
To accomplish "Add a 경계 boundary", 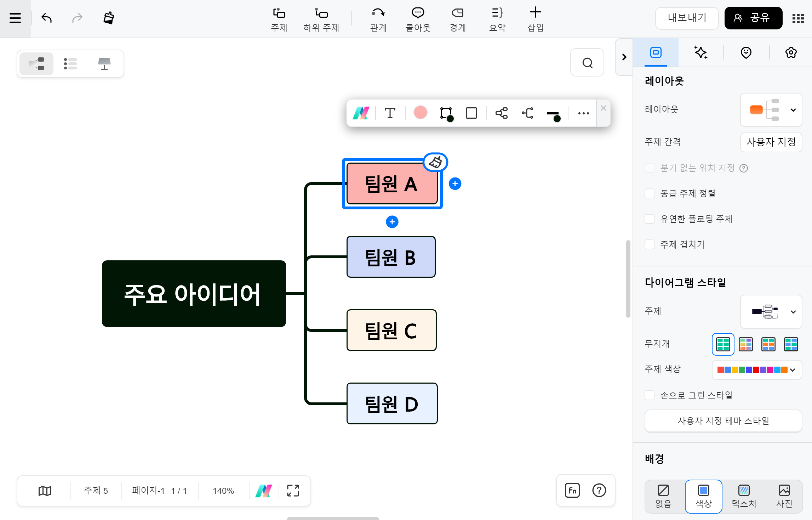I will [x=458, y=20].
